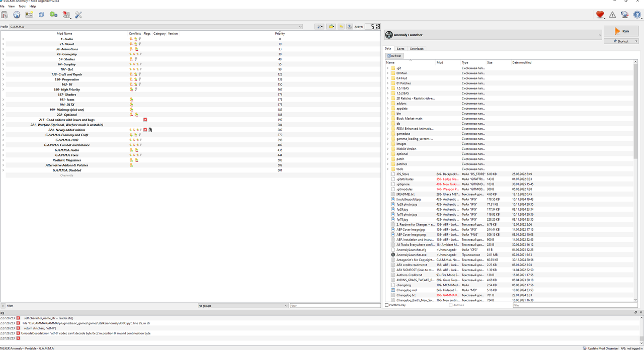The height and width of the screenshot is (350, 644).
Task: Click conflict icons on 1- Audio row
Action: (x=135, y=39)
